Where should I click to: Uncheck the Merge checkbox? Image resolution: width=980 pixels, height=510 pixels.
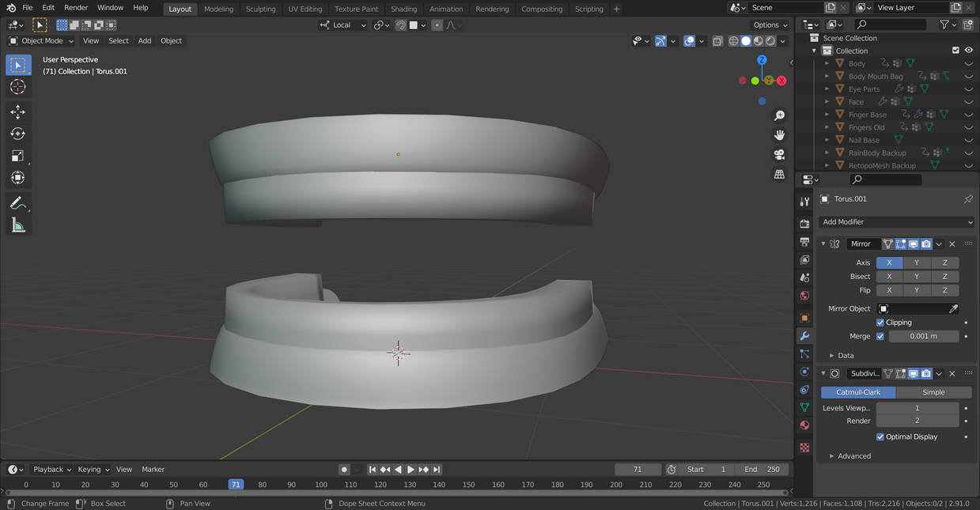[880, 336]
